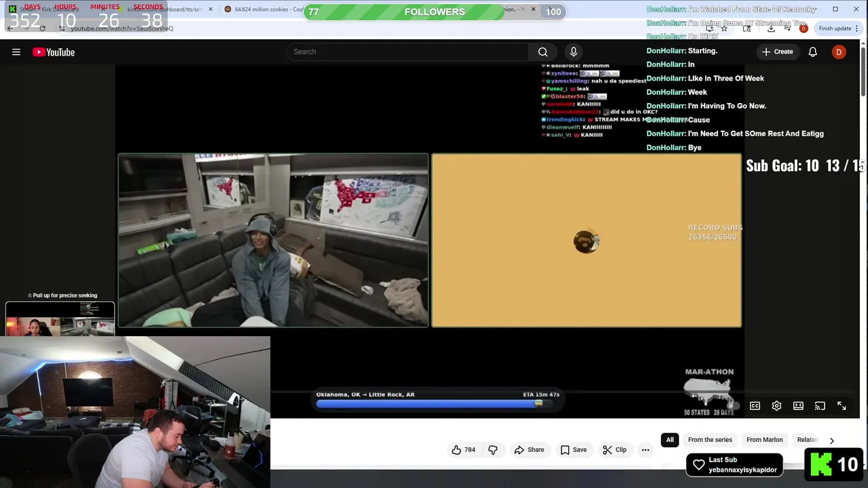Screen dimensions: 868x488
Task: Open the Create menu
Action: click(777, 52)
